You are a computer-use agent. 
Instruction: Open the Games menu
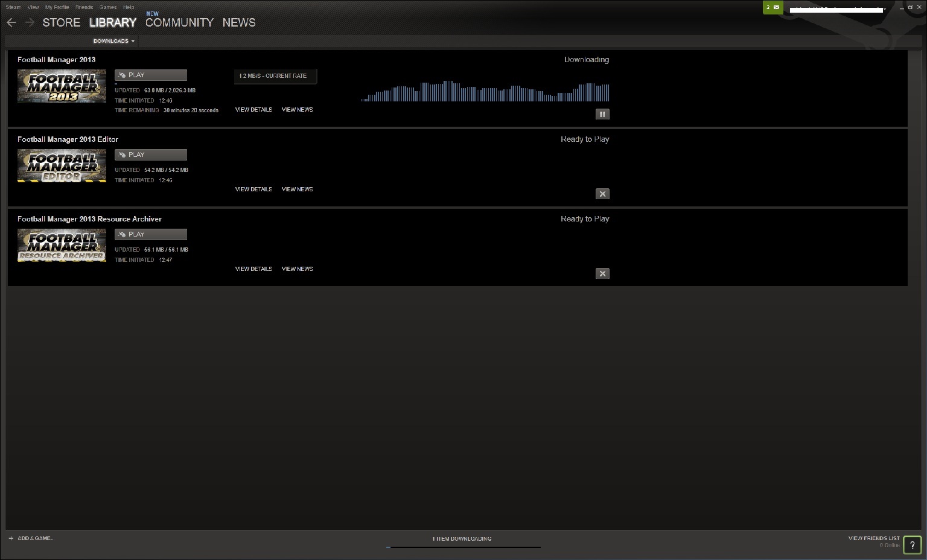108,7
